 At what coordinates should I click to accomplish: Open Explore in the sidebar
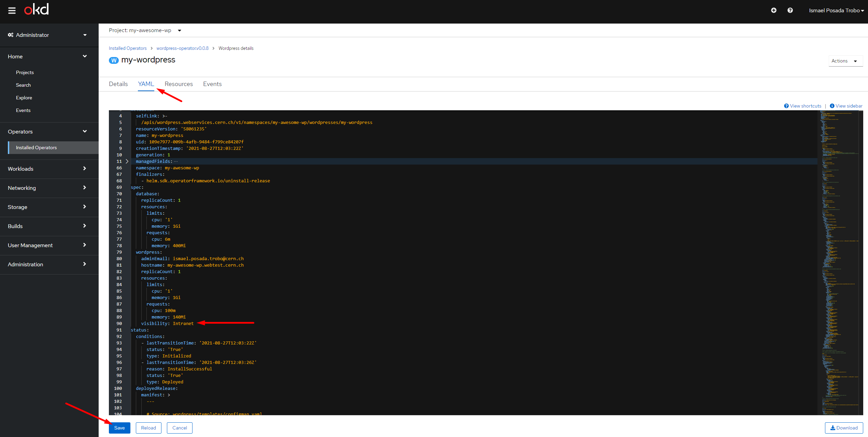click(24, 98)
